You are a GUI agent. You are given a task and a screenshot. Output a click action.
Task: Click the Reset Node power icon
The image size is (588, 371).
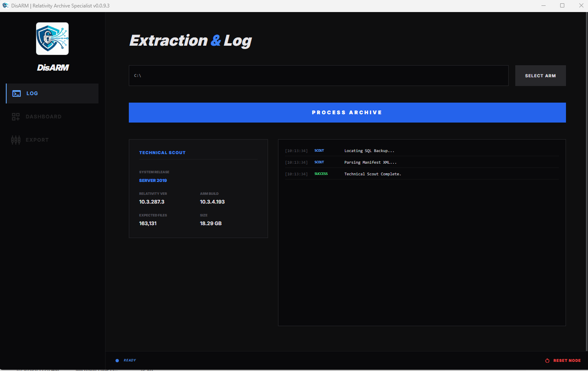tap(547, 361)
